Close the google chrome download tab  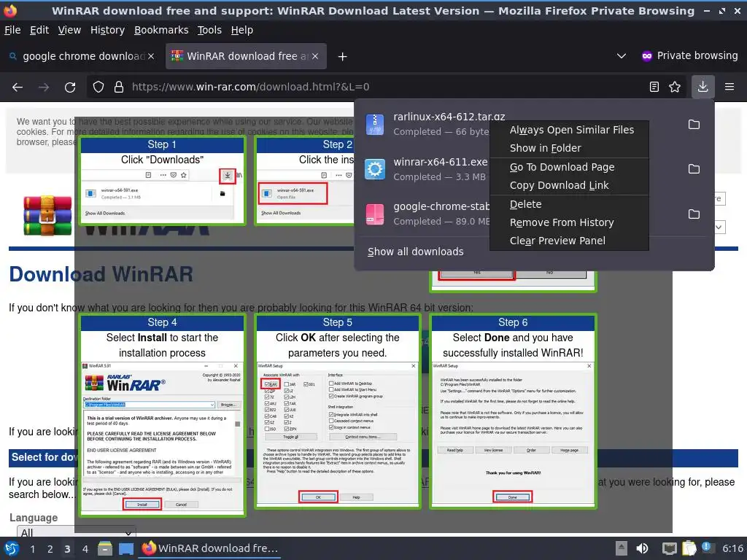[150, 56]
